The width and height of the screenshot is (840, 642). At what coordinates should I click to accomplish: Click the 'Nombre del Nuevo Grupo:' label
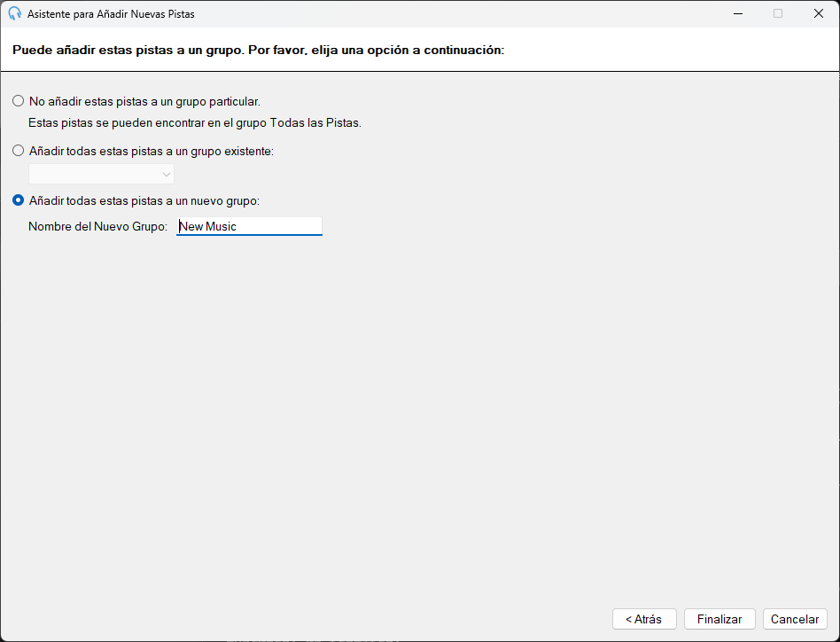pos(98,226)
